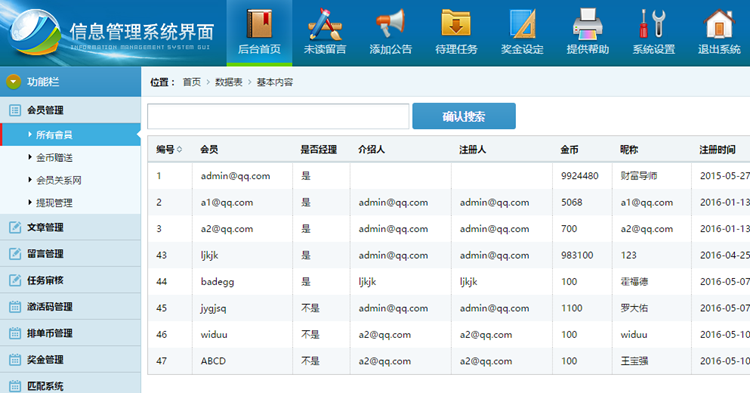Expand the 匹配系统 section
The width and height of the screenshot is (750, 393).
[x=70, y=384]
